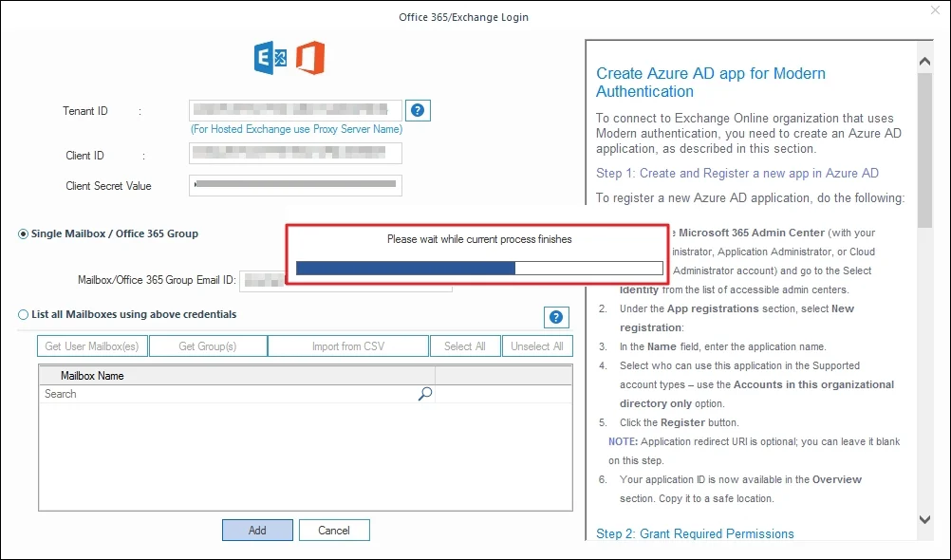Click the help panel scrollbar thumb
The height and width of the screenshot is (560, 951).
point(925,150)
